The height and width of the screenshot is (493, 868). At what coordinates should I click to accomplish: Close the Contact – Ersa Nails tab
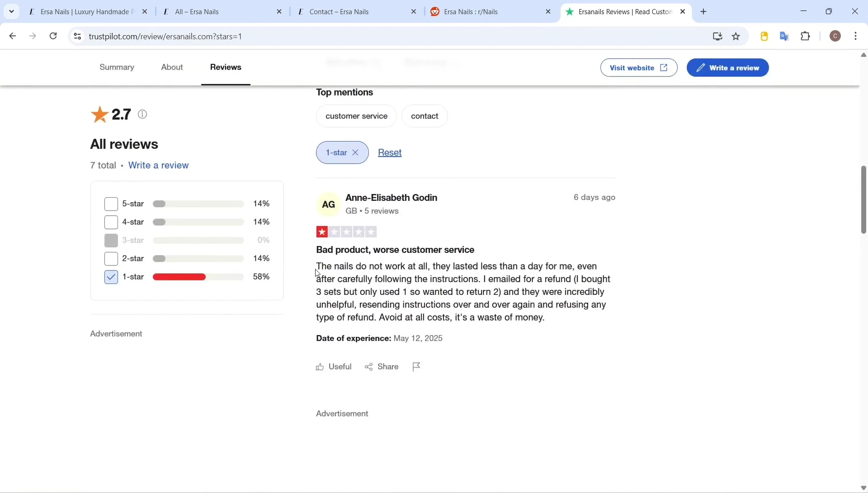pyautogui.click(x=414, y=12)
